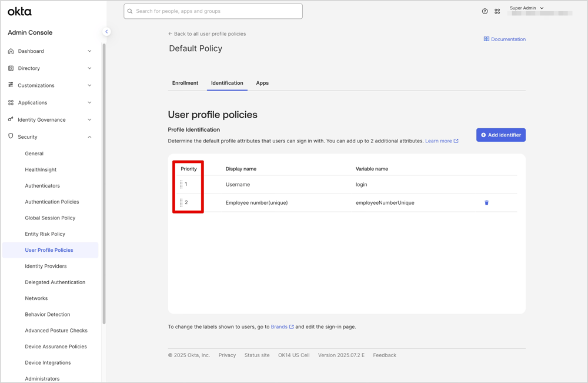Click the Directory icon in sidebar
This screenshot has width=588, height=383.
(x=11, y=68)
